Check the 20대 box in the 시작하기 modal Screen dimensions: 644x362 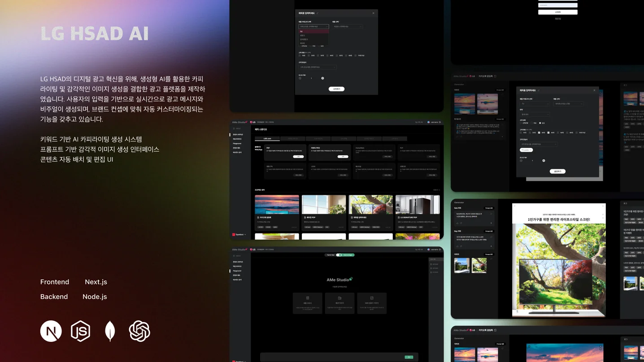click(x=309, y=56)
